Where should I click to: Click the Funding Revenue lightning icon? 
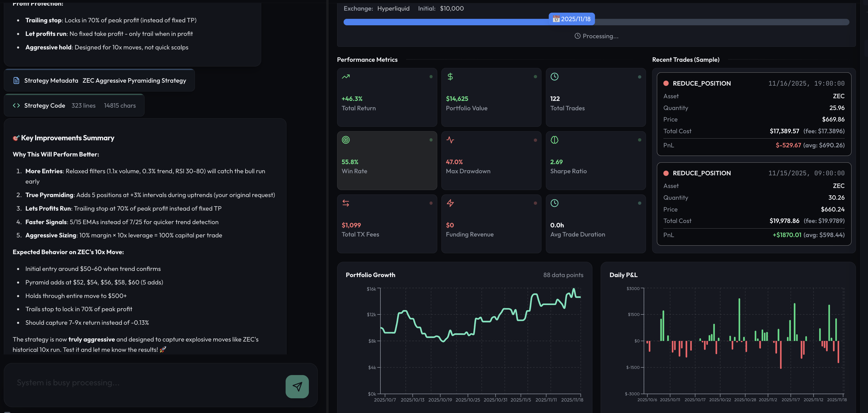pyautogui.click(x=450, y=203)
